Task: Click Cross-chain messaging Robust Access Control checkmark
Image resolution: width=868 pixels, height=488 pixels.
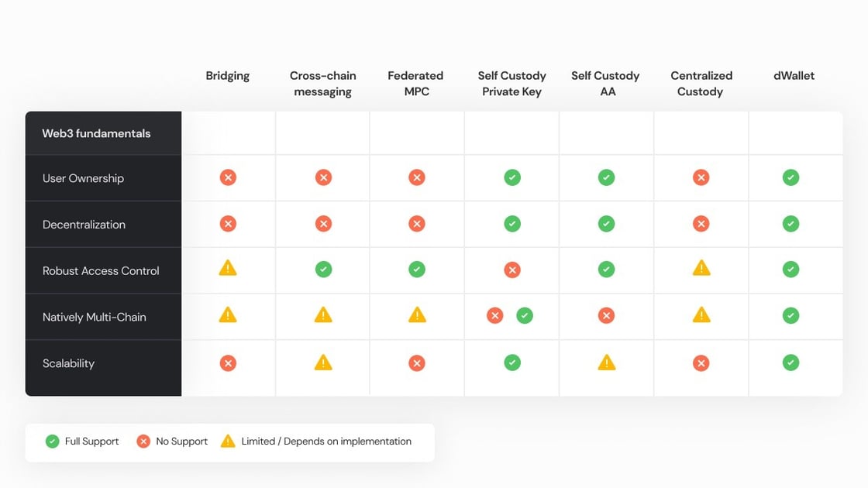Action: click(x=323, y=270)
